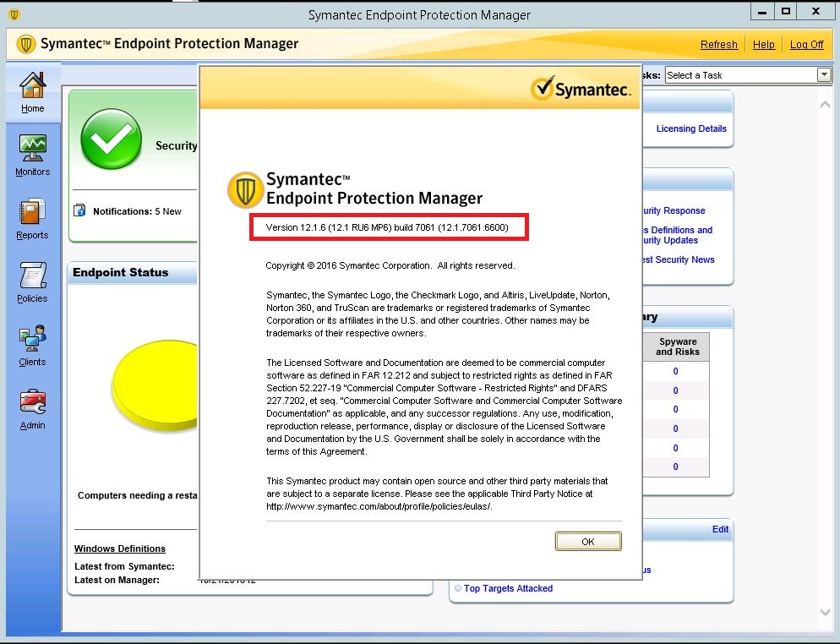Click the scroll up arrow of home page
The image size is (840, 644).
pyautogui.click(x=825, y=105)
